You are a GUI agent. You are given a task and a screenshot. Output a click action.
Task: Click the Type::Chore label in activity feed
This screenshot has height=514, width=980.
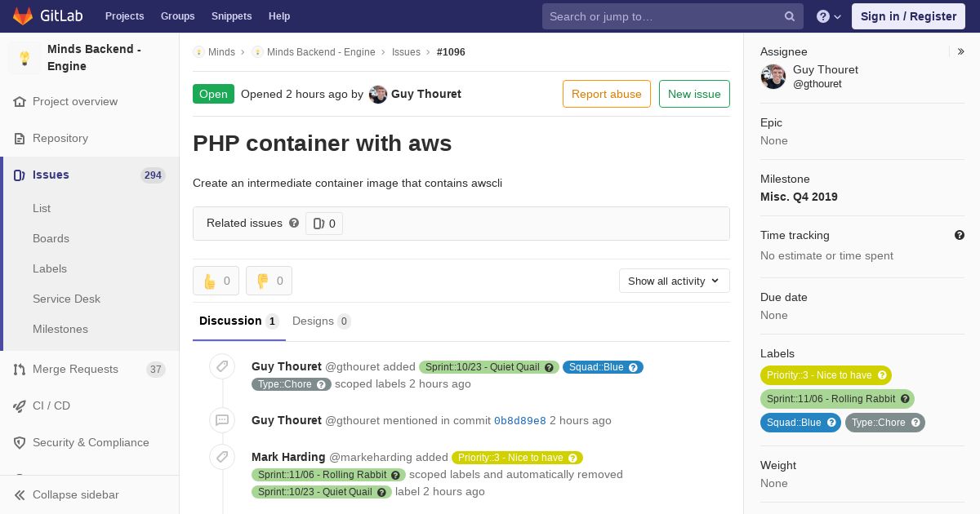[x=292, y=384]
